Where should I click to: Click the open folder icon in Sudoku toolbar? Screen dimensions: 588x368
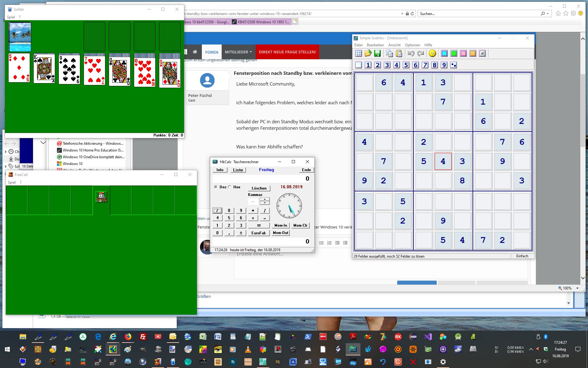coord(368,53)
